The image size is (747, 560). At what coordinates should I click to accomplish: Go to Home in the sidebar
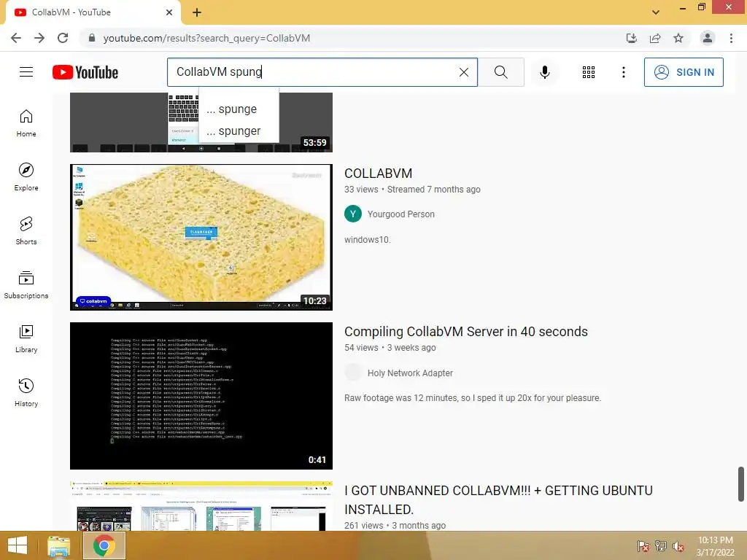pos(26,123)
